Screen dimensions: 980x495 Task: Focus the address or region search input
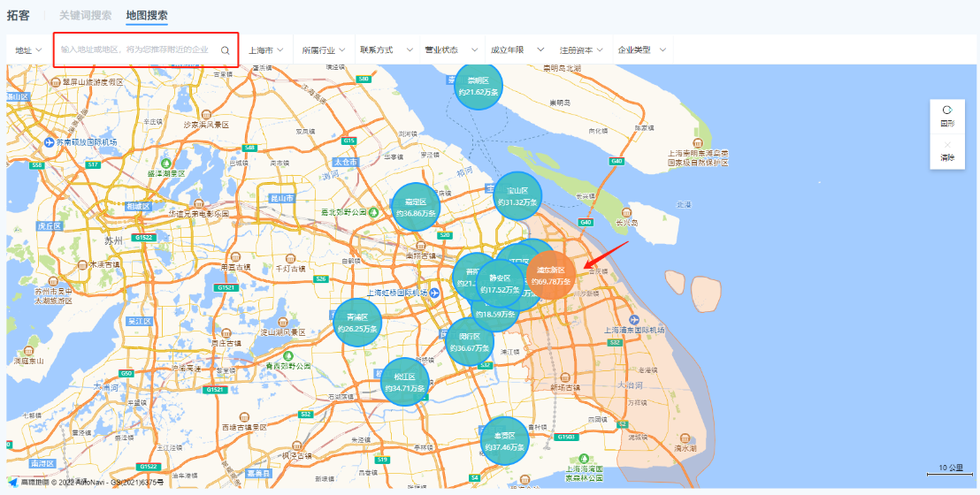(146, 50)
